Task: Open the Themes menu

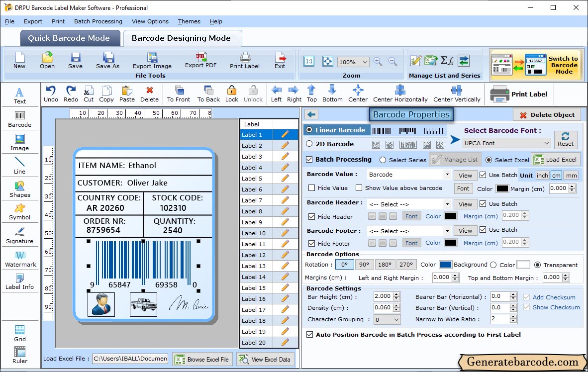Action: pyautogui.click(x=189, y=21)
